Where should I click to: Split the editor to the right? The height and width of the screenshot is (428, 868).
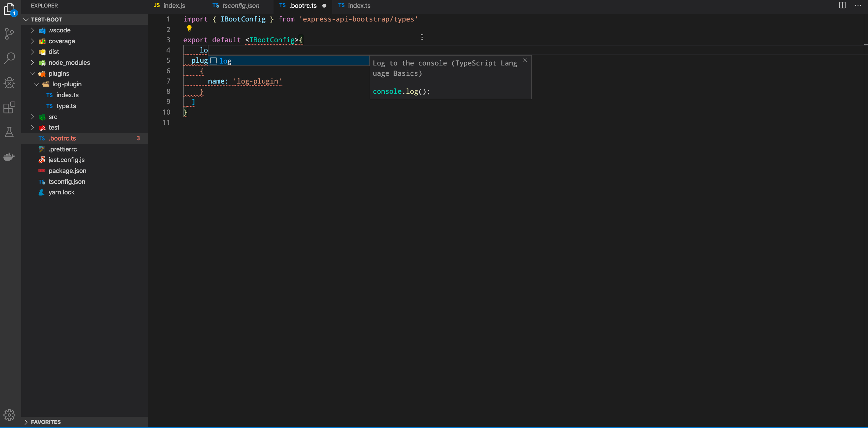(842, 5)
